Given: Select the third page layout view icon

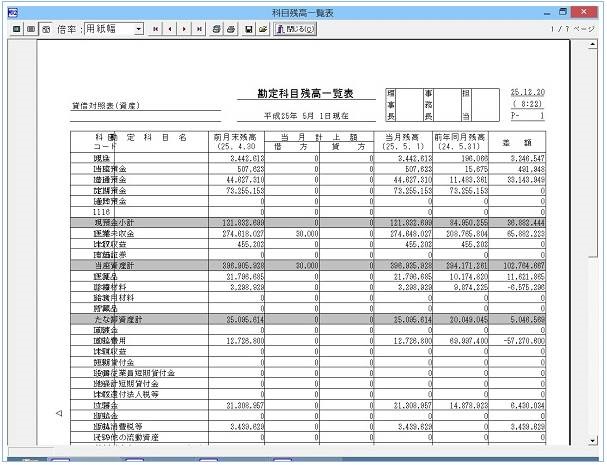Looking at the screenshot, I should pyautogui.click(x=46, y=29).
